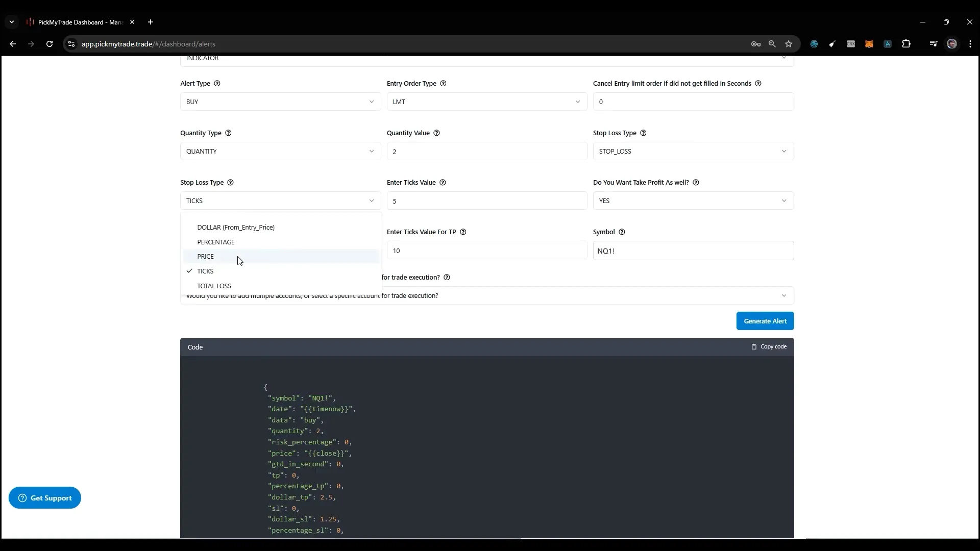Click the "price": "{{close}}" code line
Viewport: 980px width, 551px height.
310,453
